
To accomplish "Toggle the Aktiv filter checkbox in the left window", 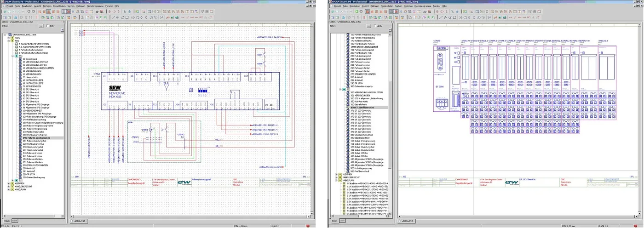I will click(x=47, y=26).
